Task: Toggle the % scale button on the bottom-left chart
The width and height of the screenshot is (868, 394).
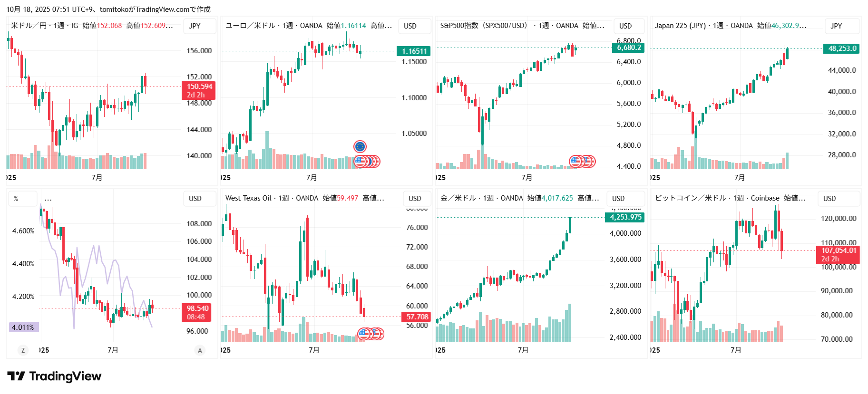Action: point(16,199)
